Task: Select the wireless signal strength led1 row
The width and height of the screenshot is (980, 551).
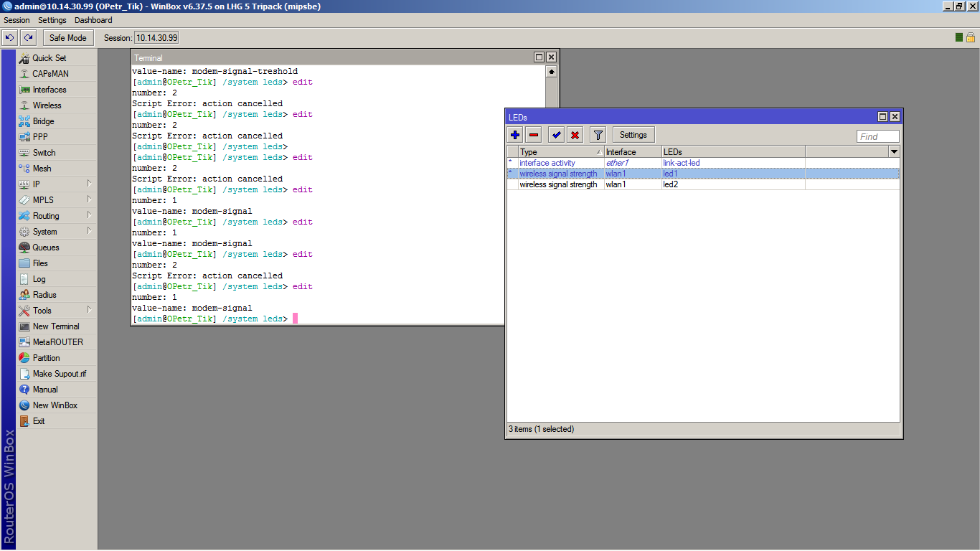Action: pyautogui.click(x=703, y=174)
